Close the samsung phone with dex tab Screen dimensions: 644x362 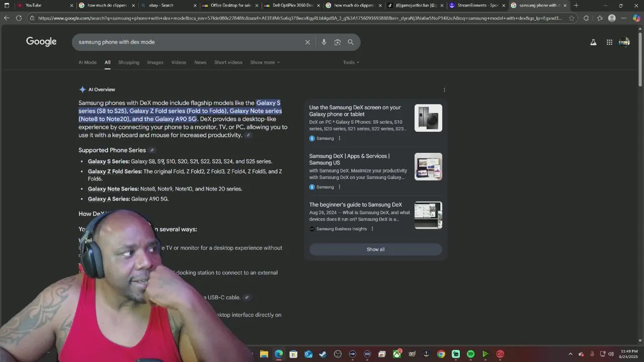(565, 6)
